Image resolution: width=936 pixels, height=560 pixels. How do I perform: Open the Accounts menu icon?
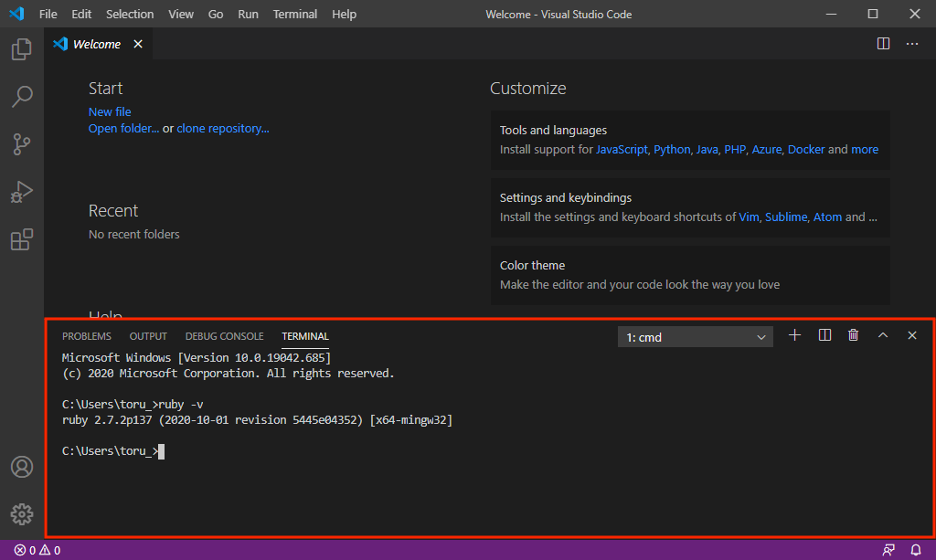pos(22,467)
